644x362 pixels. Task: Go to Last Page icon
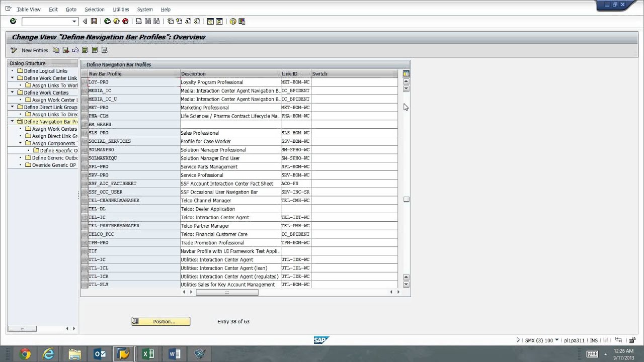[197, 21]
